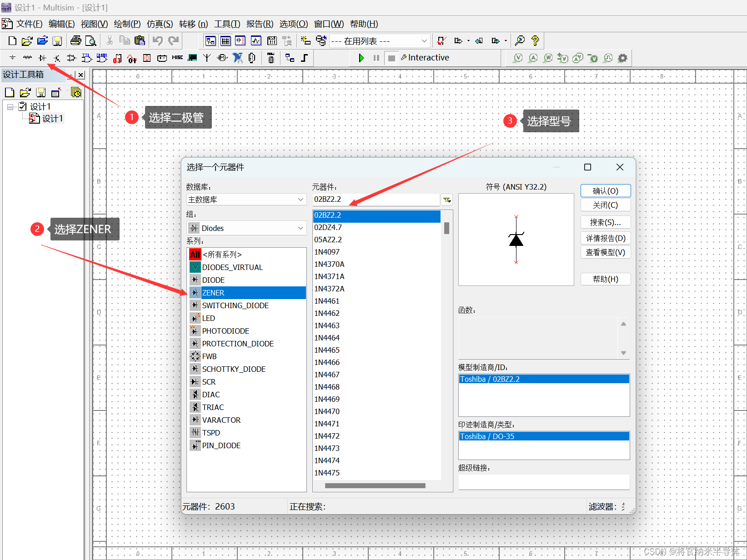The width and height of the screenshot is (747, 560).
Task: Toggle checkbox next to 设计1 in tree
Action: [x=22, y=106]
